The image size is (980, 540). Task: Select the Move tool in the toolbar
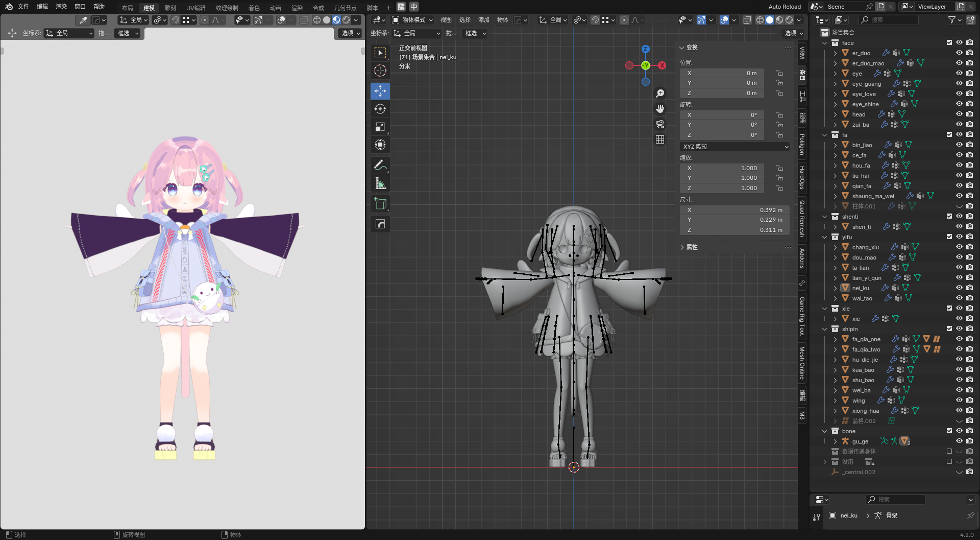click(x=380, y=91)
